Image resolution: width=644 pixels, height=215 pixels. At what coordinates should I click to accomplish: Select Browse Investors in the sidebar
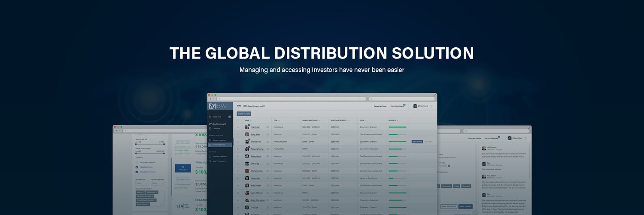coord(218,140)
